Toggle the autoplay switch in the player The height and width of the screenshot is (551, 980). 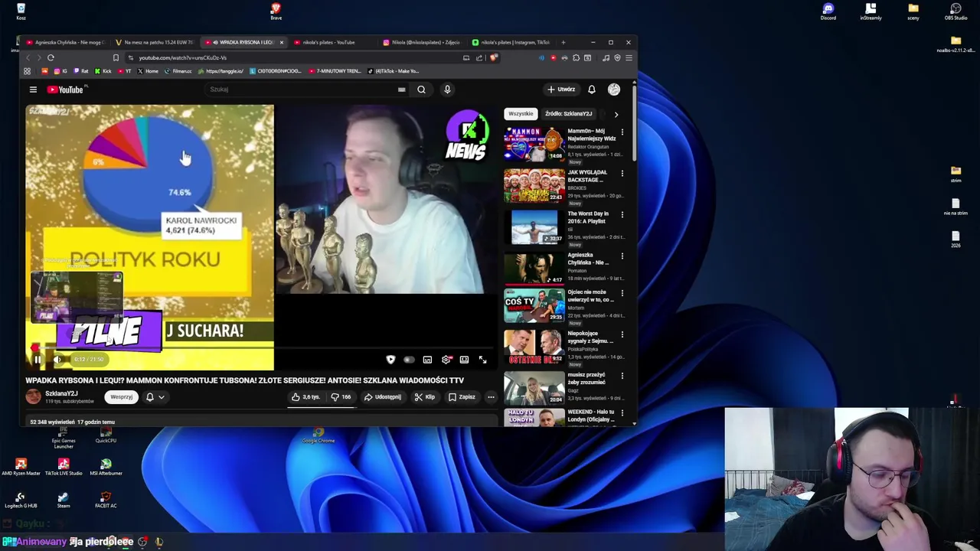(x=409, y=360)
